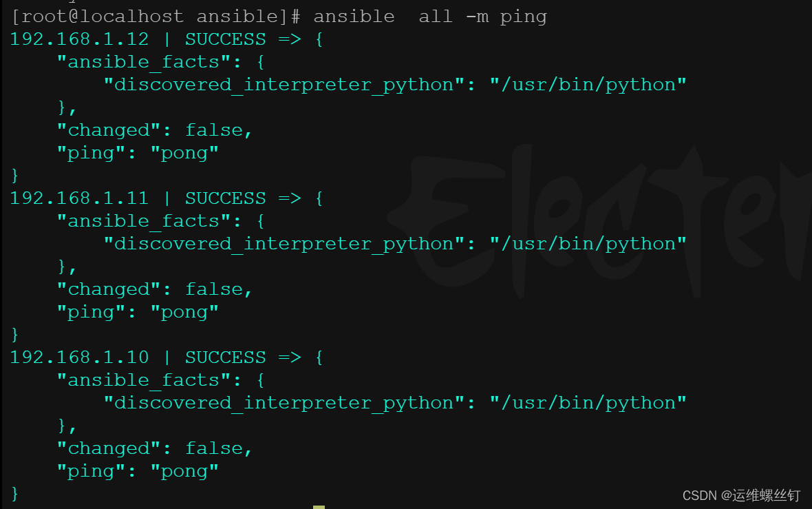
Task: Click the "/usr/bin/python" path under 192.168.1.10
Action: (588, 403)
